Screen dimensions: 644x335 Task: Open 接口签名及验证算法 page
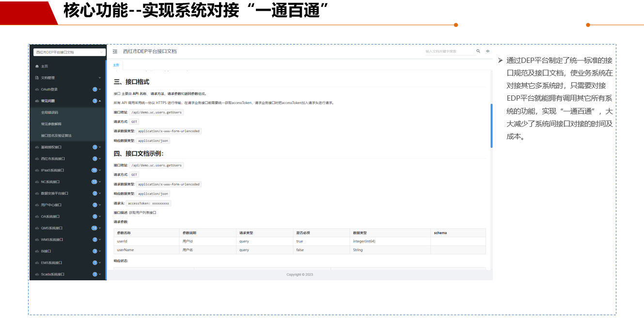tap(56, 136)
